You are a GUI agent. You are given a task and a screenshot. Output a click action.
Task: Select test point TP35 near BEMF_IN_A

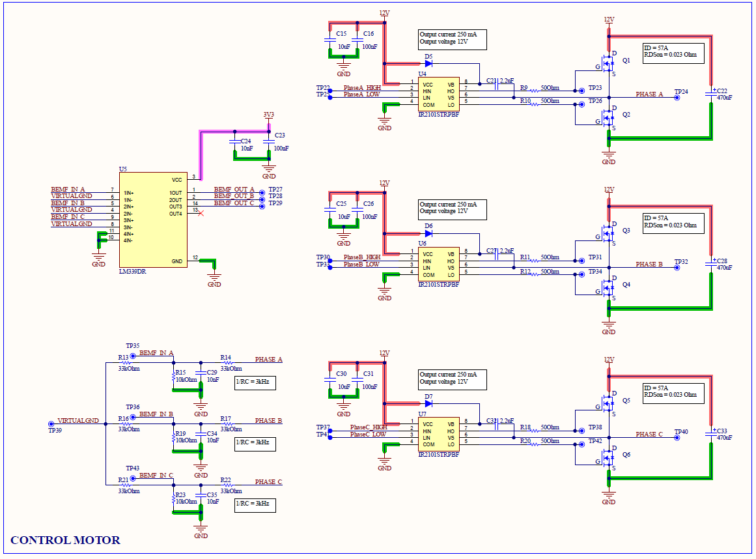click(133, 356)
